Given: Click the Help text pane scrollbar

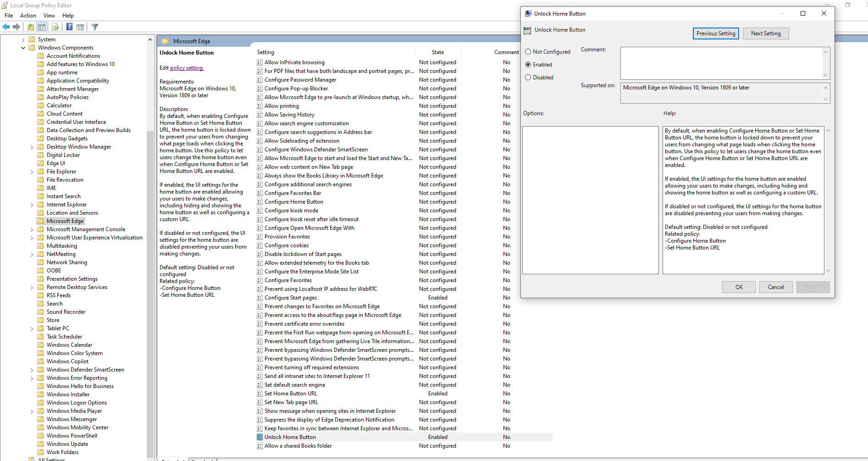Looking at the screenshot, I should 828,200.
